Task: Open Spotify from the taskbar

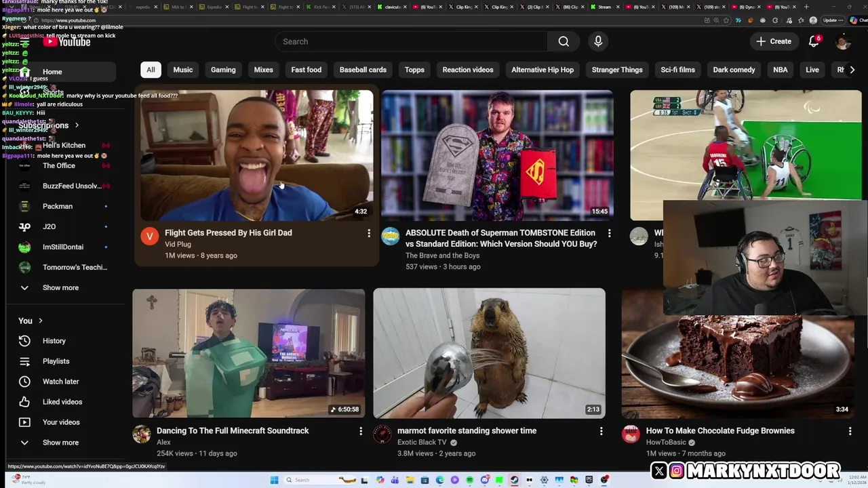Action: pyautogui.click(x=469, y=480)
